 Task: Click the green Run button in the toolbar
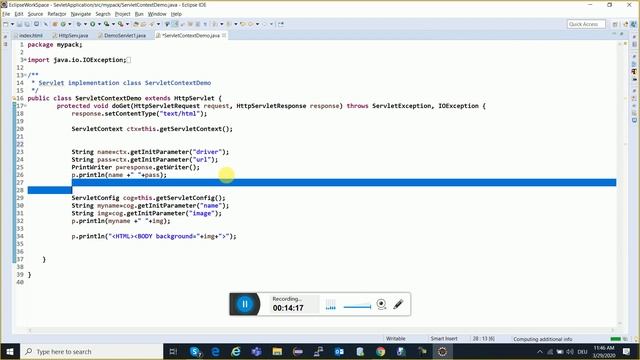coord(93,24)
